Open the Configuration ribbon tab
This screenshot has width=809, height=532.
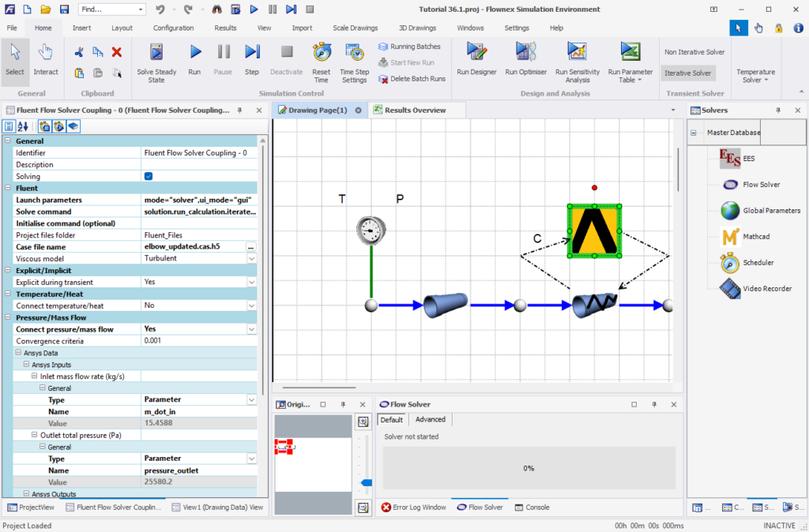[173, 28]
